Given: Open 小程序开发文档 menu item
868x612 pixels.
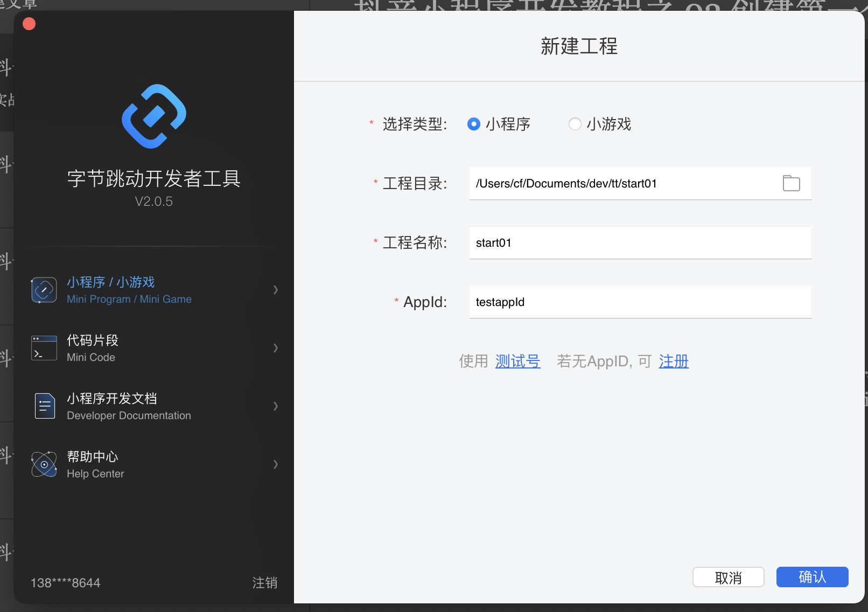Looking at the screenshot, I should pos(154,406).
